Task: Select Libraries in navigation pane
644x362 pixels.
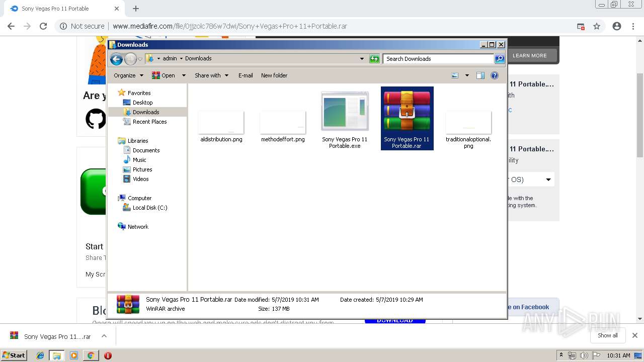Action: (137, 141)
